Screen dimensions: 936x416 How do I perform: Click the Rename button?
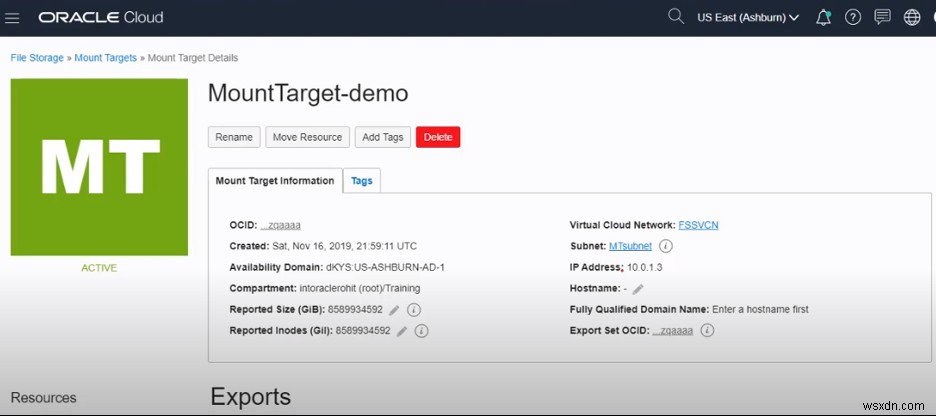(x=234, y=137)
